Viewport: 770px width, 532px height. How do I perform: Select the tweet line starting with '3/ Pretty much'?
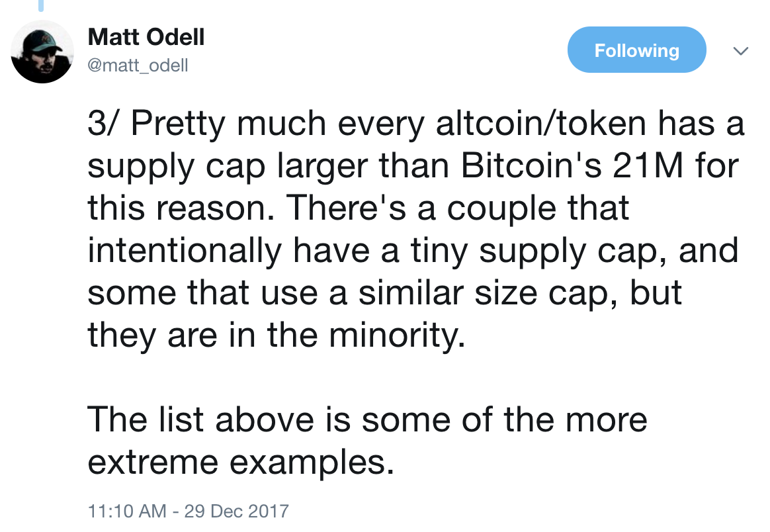pos(416,123)
